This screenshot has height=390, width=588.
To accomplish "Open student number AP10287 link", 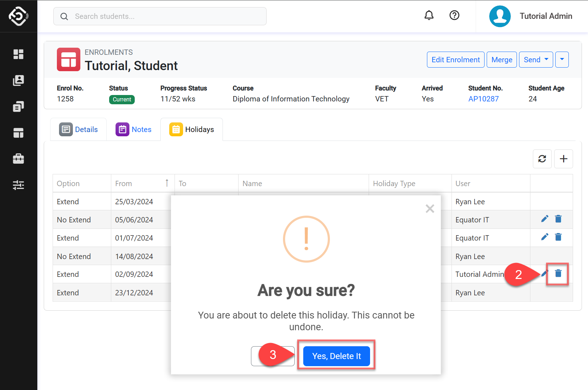I will pos(483,99).
